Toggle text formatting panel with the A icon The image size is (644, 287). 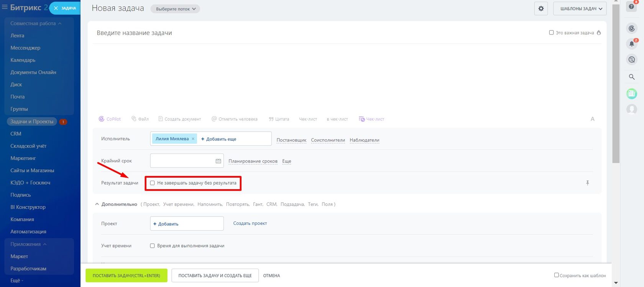[592, 119]
